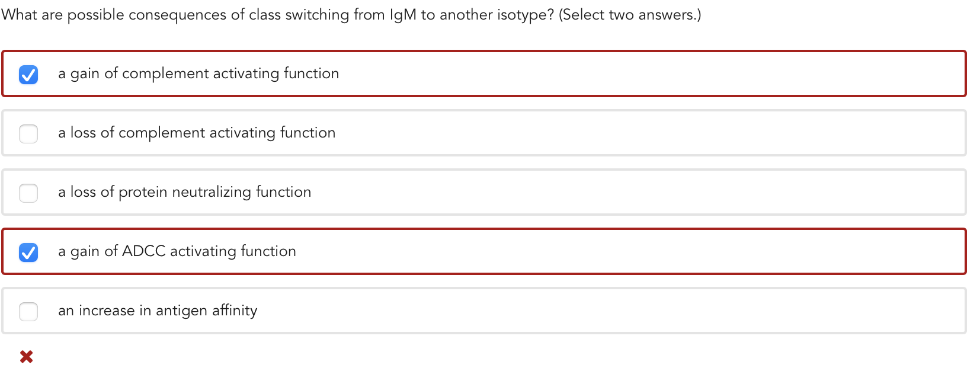Image resolution: width=980 pixels, height=390 pixels.
Task: Click the phrase Select two answers
Action: tap(631, 14)
